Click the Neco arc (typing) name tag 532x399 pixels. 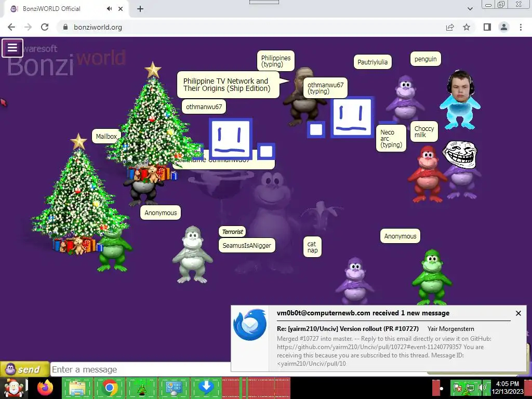[391, 138]
